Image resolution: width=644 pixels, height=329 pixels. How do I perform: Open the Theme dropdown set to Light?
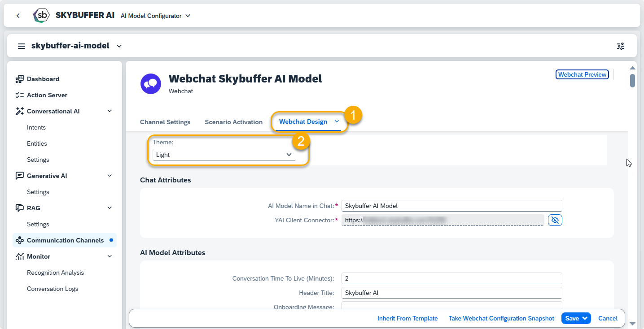(224, 155)
